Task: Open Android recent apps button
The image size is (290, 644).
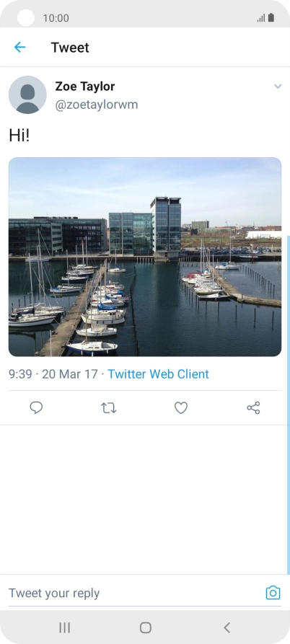Action: pyautogui.click(x=64, y=627)
